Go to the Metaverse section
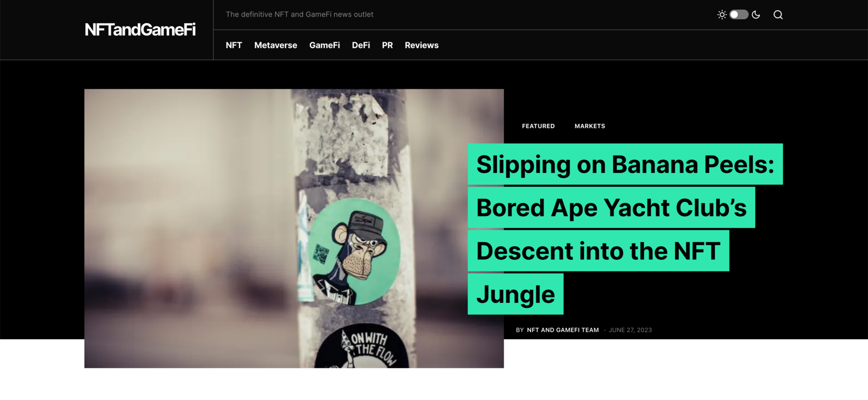The height and width of the screenshot is (400, 868). tap(275, 45)
